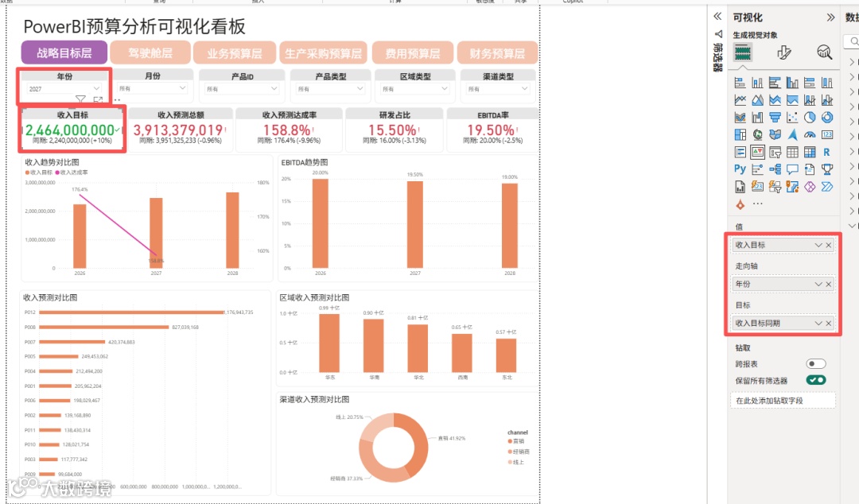The height and width of the screenshot is (504, 859).
Task: Select the line chart visual
Action: click(x=740, y=100)
